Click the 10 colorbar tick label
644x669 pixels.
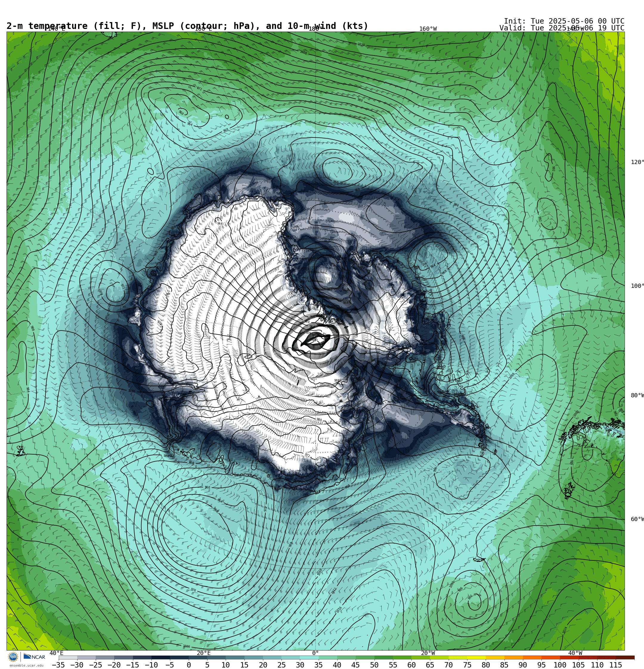[226, 665]
